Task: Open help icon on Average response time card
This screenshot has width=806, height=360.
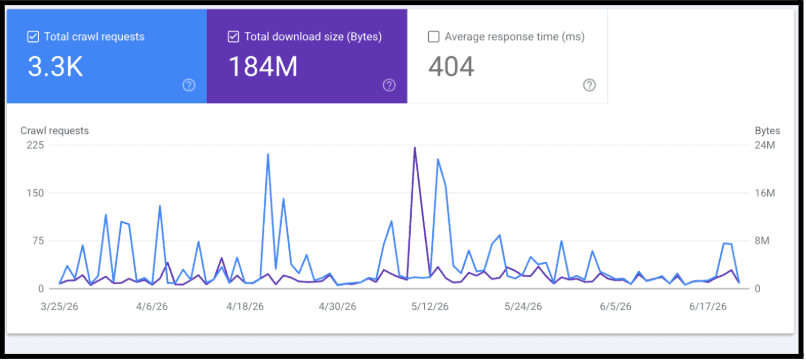Action: [589, 85]
